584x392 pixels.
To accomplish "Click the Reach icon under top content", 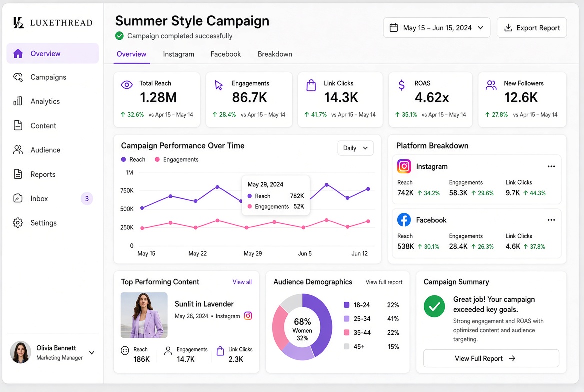I will click(125, 350).
